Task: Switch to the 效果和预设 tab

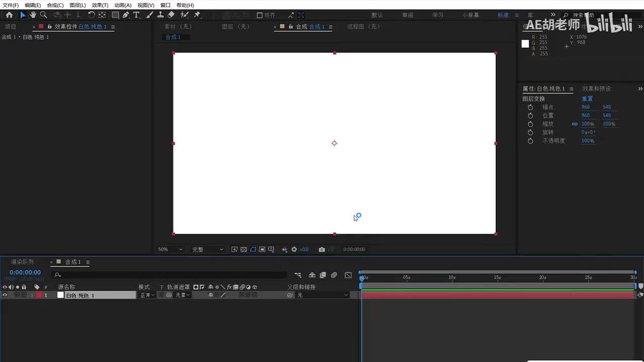Action: click(596, 89)
